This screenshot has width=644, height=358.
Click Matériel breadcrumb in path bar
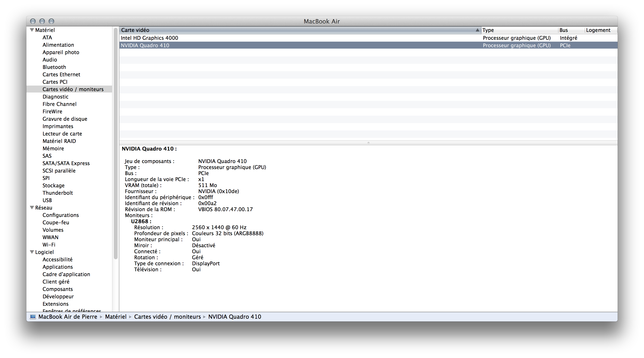coord(116,317)
